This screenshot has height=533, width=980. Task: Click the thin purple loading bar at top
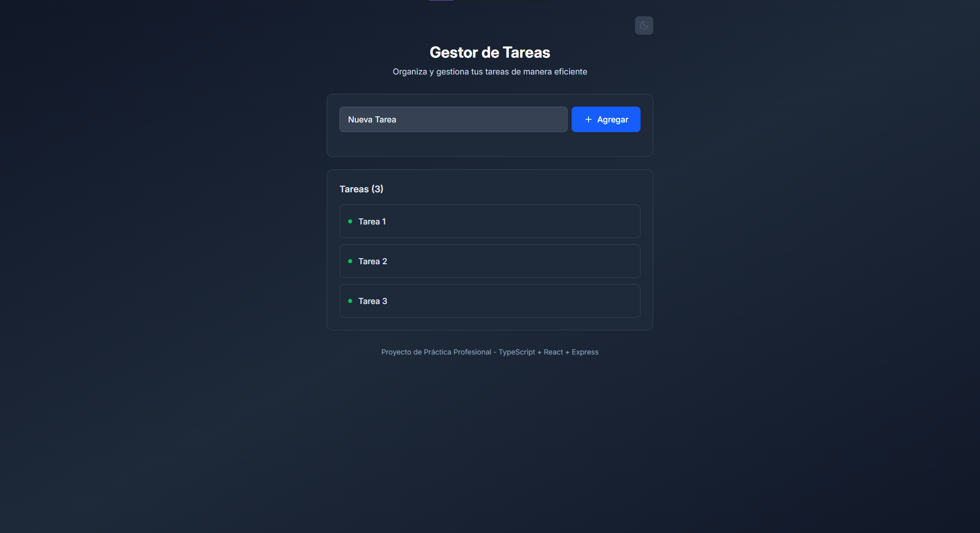click(440, 1)
